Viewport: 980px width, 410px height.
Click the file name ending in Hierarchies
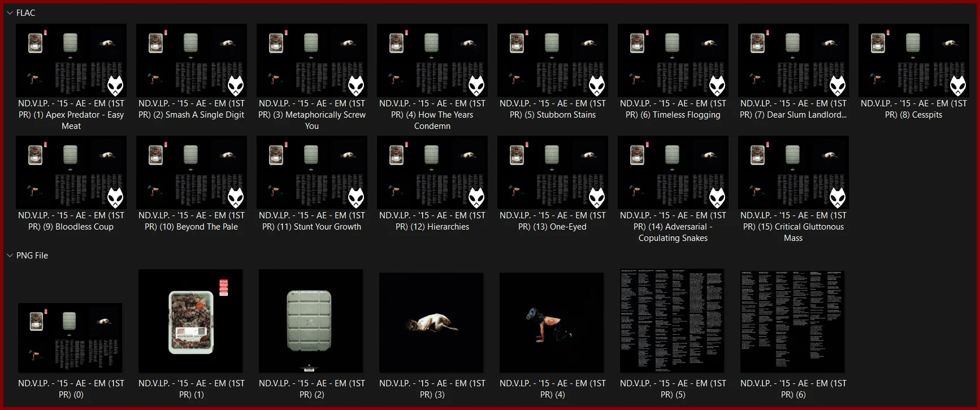(x=432, y=221)
